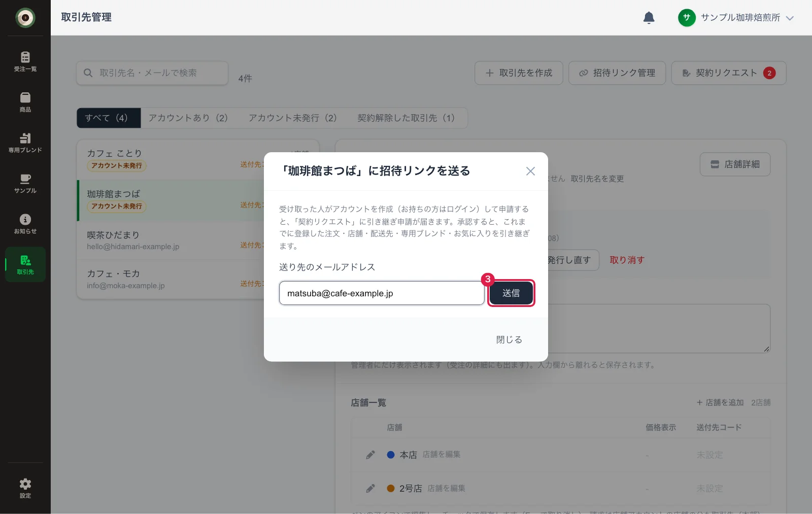Click 店舗を編集 next to 2号店

[x=447, y=488]
